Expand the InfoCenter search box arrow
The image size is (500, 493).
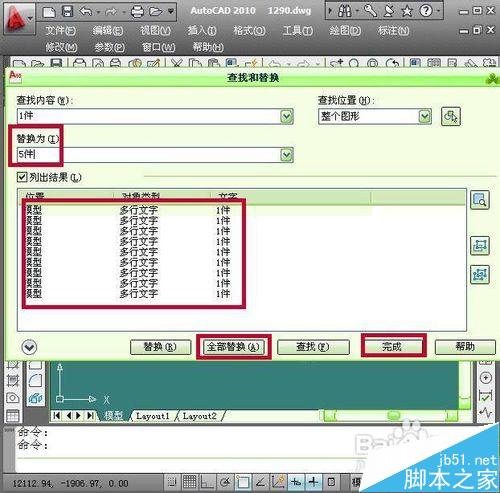[x=330, y=11]
